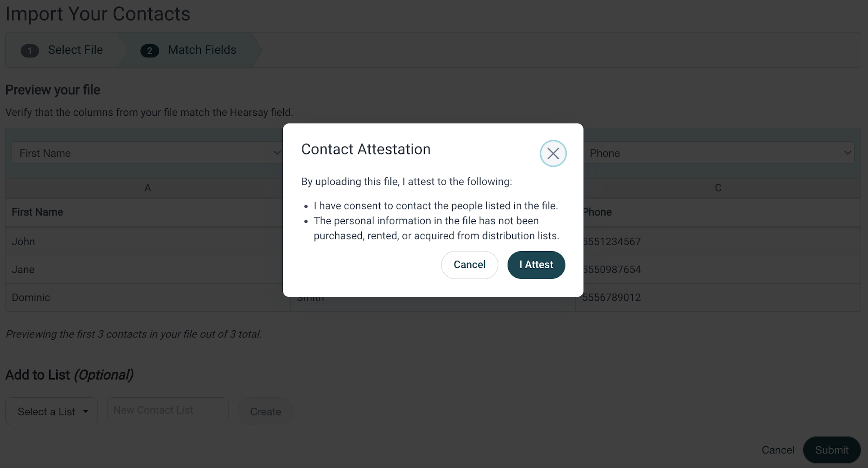Expand the Select a List dropdown
Image resolution: width=868 pixels, height=468 pixels.
tap(51, 411)
